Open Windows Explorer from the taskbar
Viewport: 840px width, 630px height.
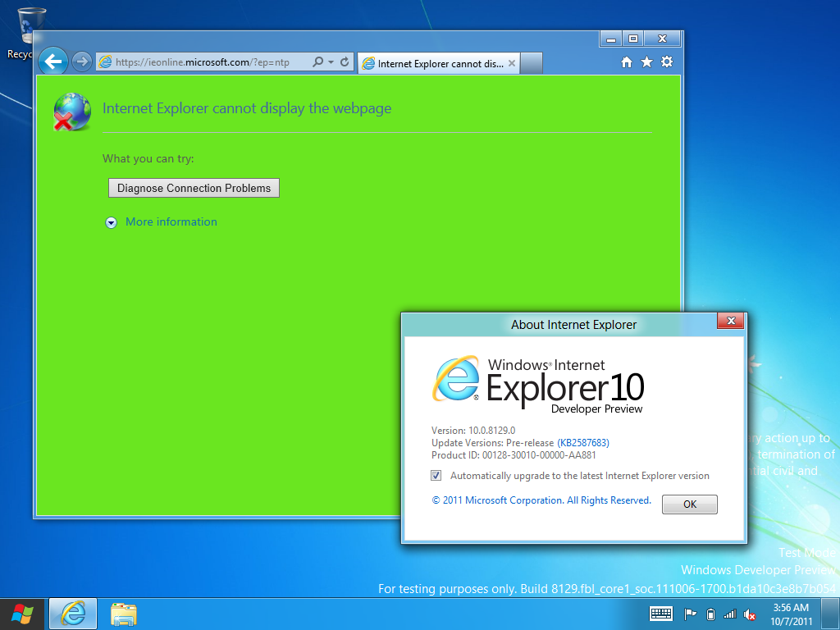(x=124, y=614)
